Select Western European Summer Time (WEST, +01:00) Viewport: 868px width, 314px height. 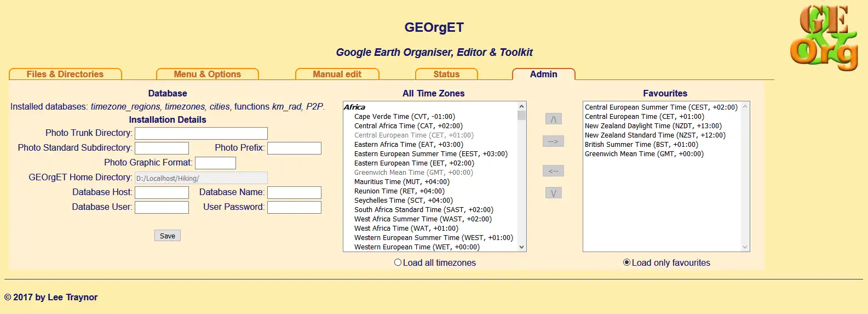pos(434,238)
